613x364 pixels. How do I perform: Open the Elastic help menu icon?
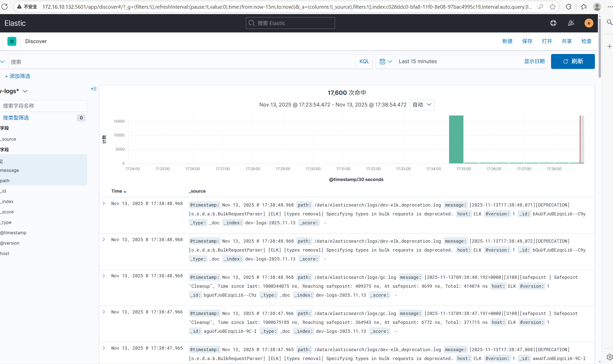click(553, 23)
